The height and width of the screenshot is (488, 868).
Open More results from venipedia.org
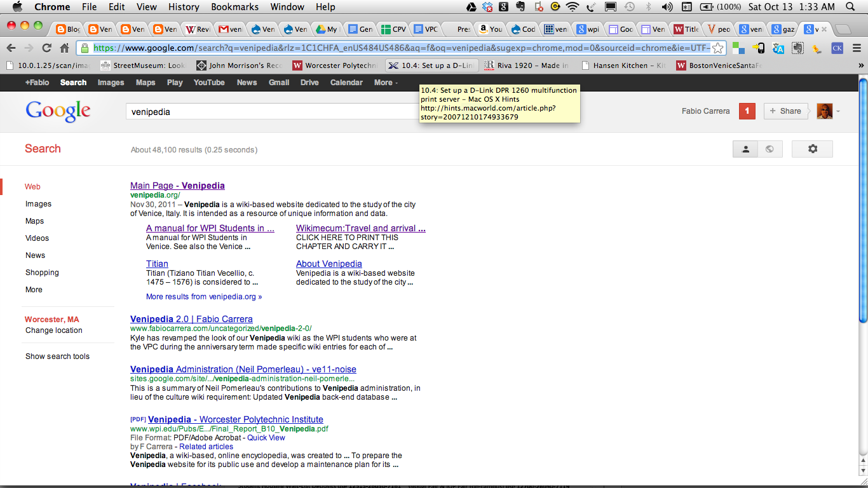click(204, 297)
